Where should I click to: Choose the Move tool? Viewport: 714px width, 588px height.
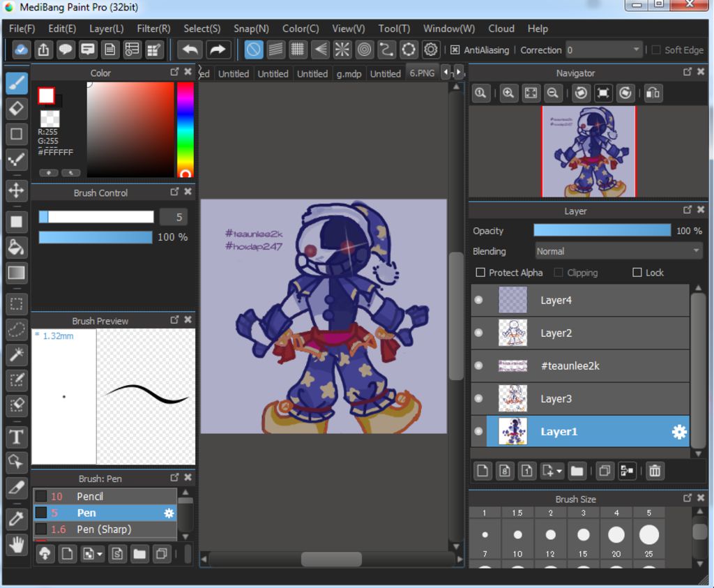pyautogui.click(x=17, y=190)
